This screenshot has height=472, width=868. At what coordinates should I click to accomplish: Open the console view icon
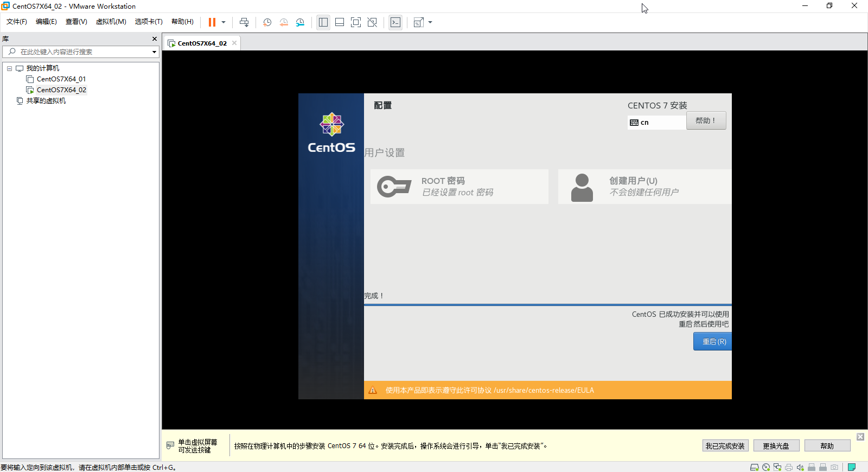pyautogui.click(x=395, y=22)
